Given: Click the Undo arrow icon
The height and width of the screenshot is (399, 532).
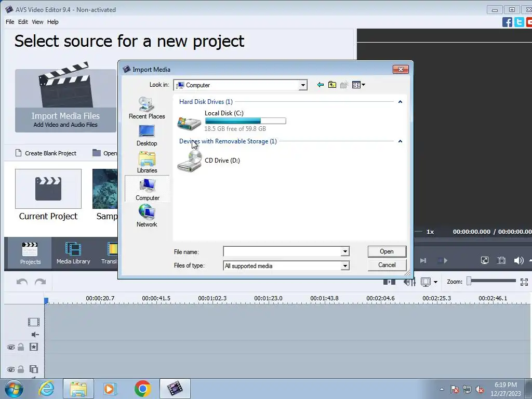Looking at the screenshot, I should (x=22, y=282).
